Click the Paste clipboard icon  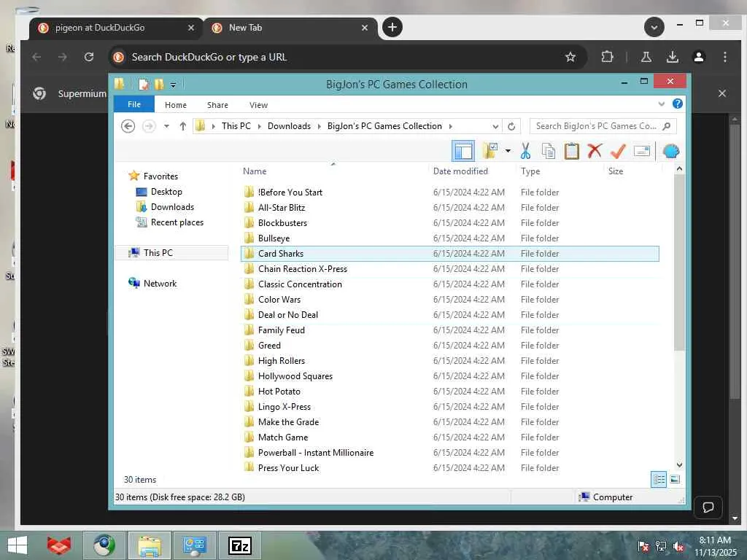click(x=571, y=152)
